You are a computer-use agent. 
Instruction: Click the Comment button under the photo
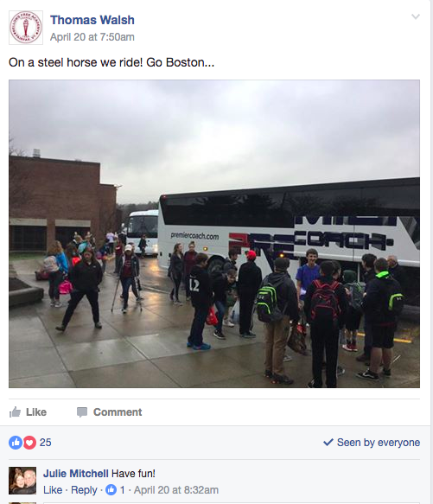[109, 412]
